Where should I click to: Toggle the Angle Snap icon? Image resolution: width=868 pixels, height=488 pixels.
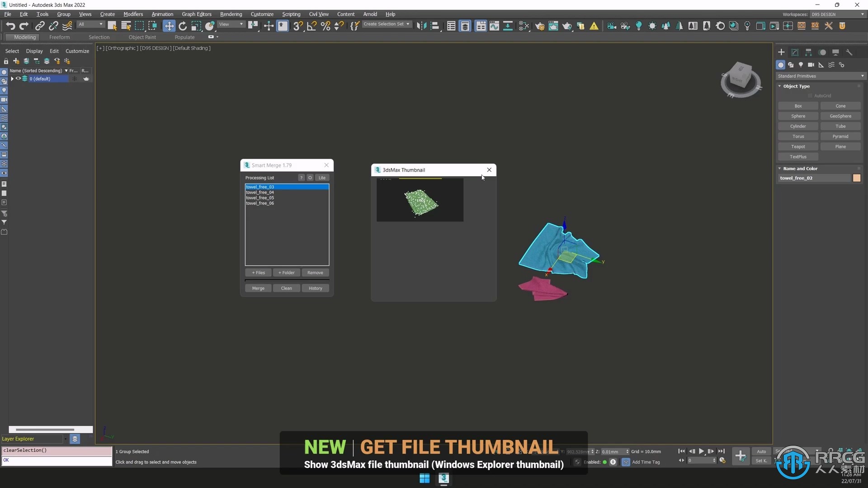point(311,26)
